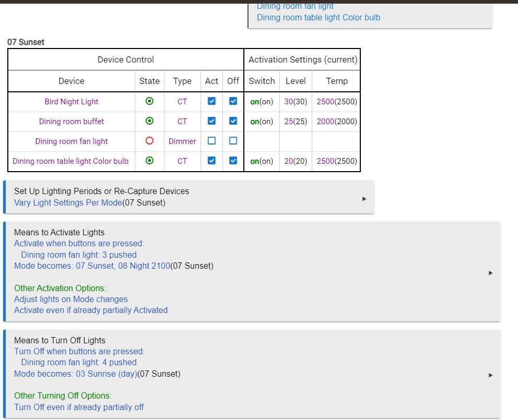Expand Means to Activate Lights arrow
The image size is (518, 420).
[490, 273]
